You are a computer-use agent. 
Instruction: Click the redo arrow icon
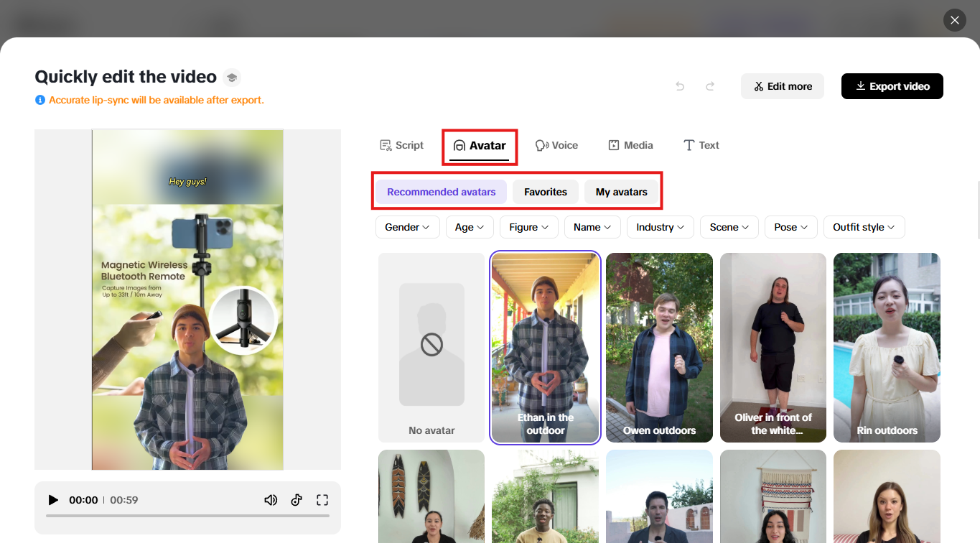[710, 86]
